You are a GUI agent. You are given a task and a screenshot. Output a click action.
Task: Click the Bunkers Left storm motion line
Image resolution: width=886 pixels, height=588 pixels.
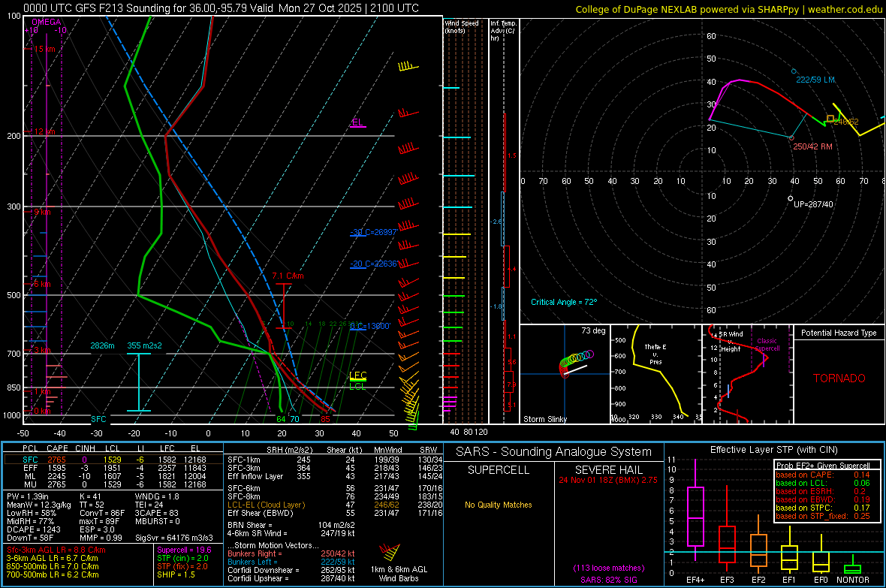[x=291, y=562]
